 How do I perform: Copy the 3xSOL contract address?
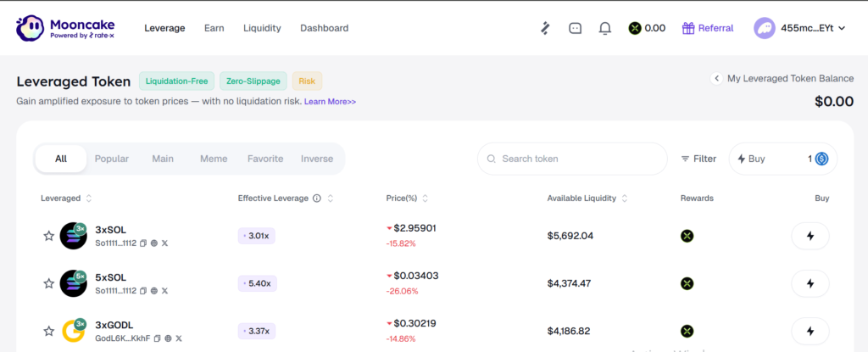143,243
